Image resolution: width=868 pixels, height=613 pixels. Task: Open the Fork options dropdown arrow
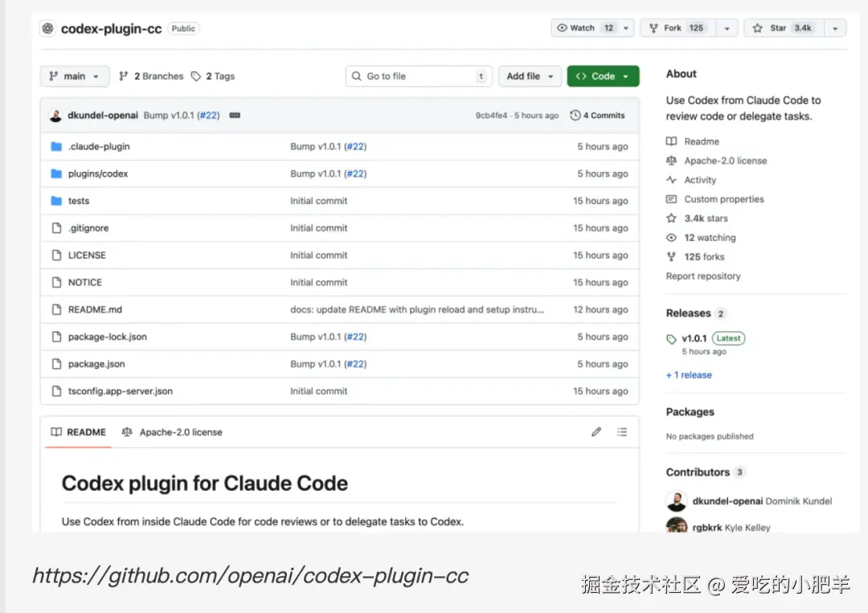(x=727, y=28)
